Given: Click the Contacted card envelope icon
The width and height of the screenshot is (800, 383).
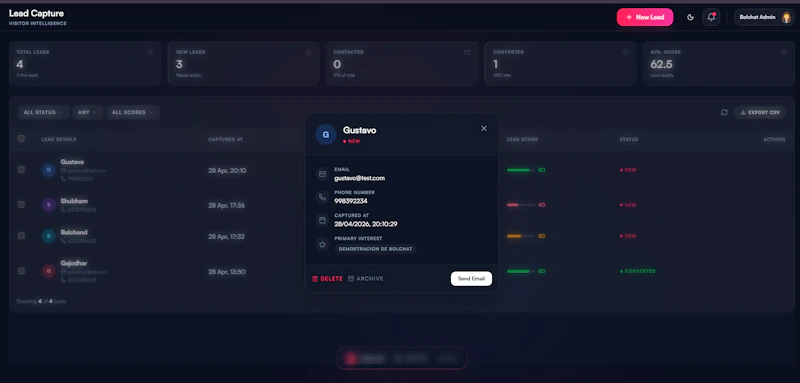Looking at the screenshot, I should 467,52.
